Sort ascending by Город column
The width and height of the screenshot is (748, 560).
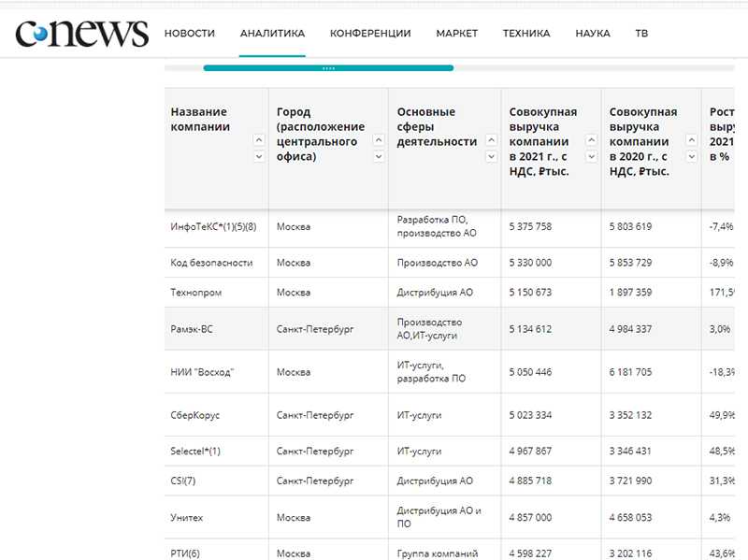[379, 139]
